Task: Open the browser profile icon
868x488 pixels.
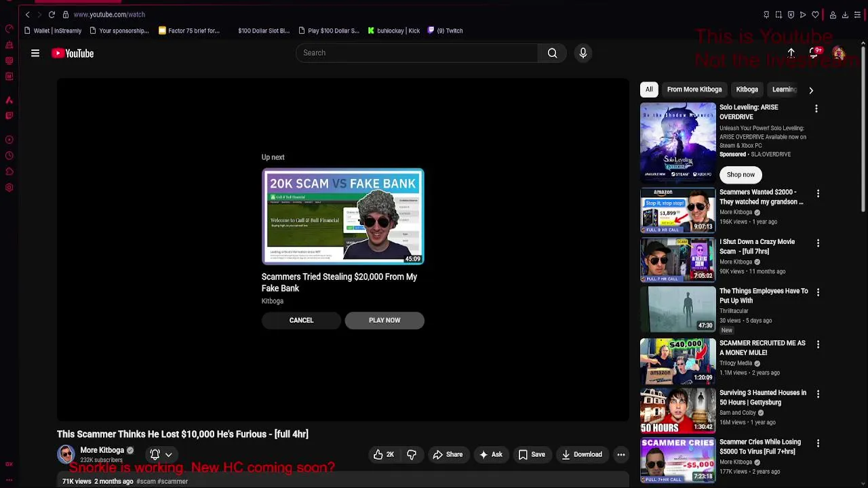Action: coord(833,15)
